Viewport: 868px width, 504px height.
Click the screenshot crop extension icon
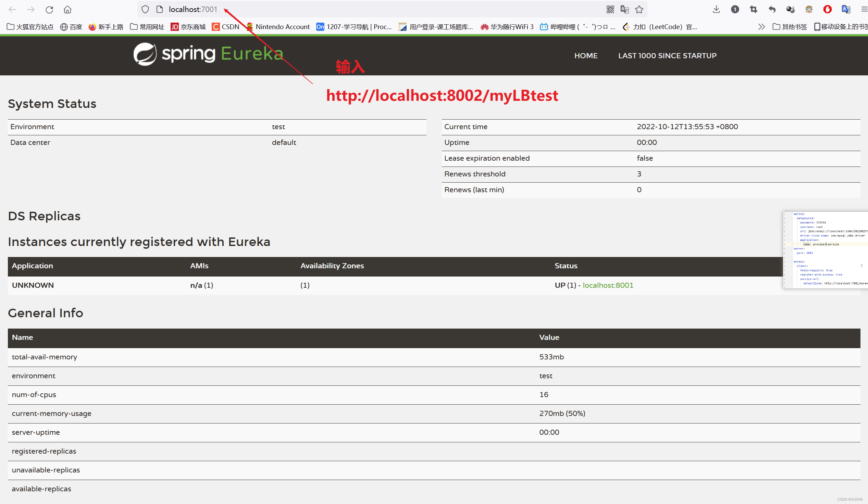tap(753, 10)
